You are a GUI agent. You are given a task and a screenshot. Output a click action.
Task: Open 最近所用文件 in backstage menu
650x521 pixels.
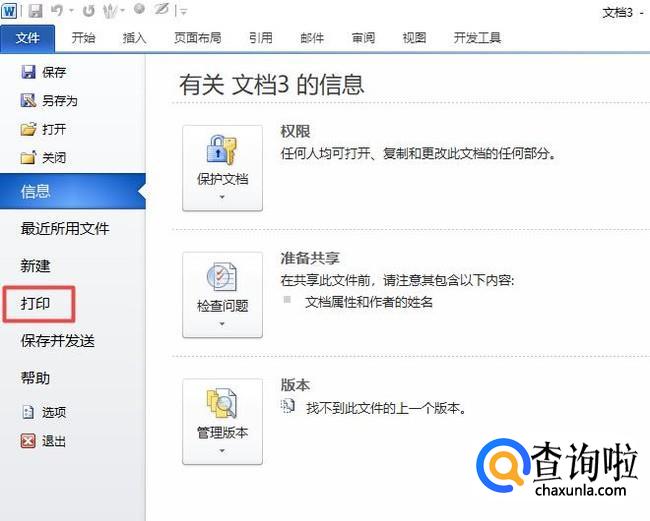click(65, 228)
